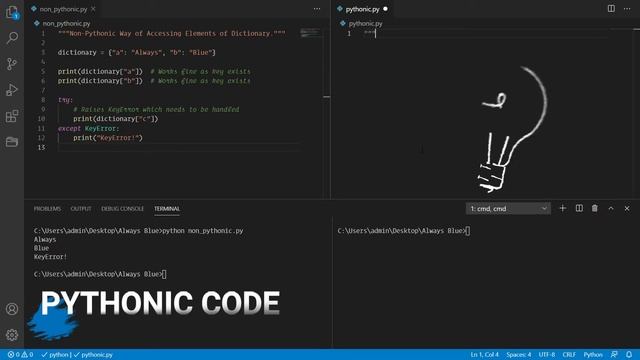The width and height of the screenshot is (640, 360).
Task: Change encoding via UTF-8 status item
Action: click(x=547, y=355)
